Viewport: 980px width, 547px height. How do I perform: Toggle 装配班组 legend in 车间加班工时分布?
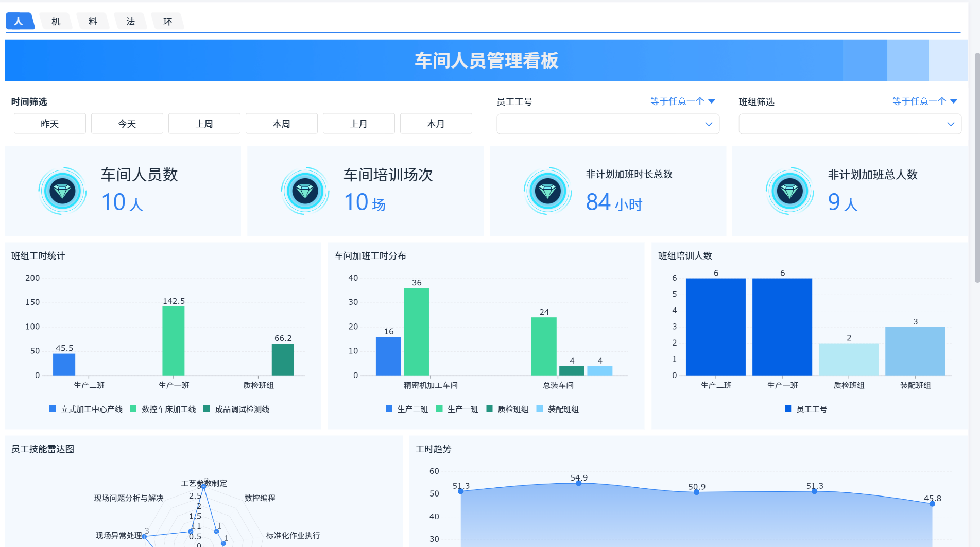pyautogui.click(x=558, y=409)
